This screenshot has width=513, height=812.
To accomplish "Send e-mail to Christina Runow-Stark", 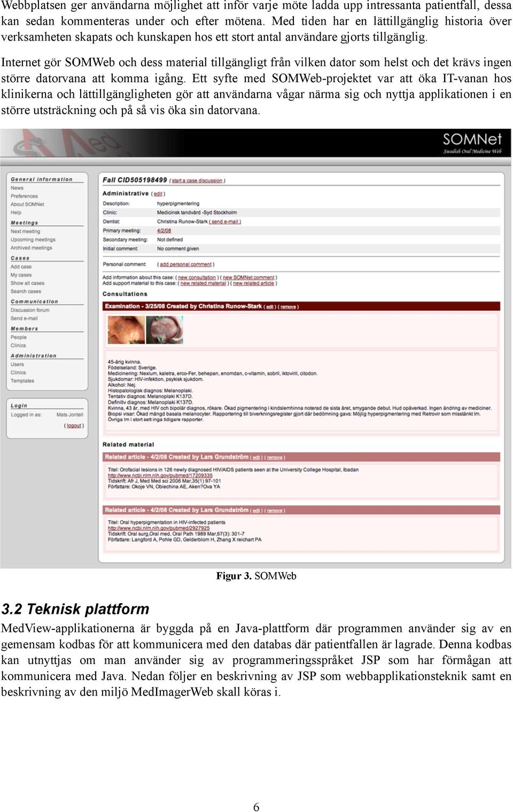I will [x=225, y=221].
